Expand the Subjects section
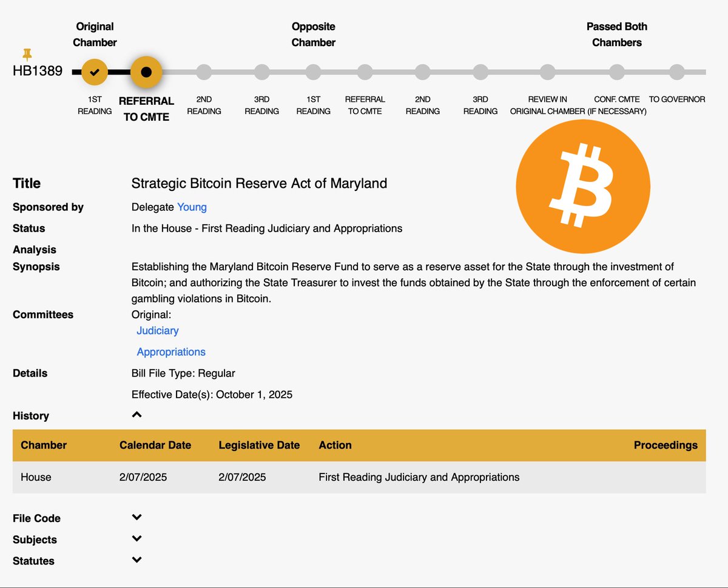Image resolution: width=728 pixels, height=588 pixels. coord(137,538)
